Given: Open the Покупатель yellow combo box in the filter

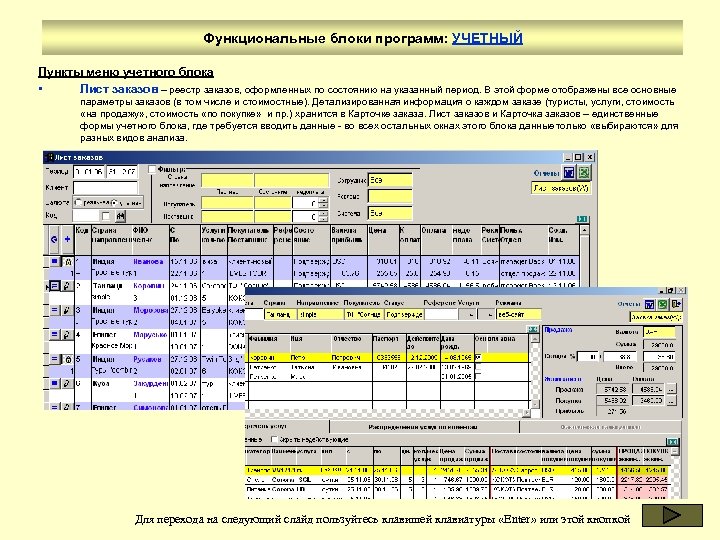Looking at the screenshot, I should tap(227, 203).
